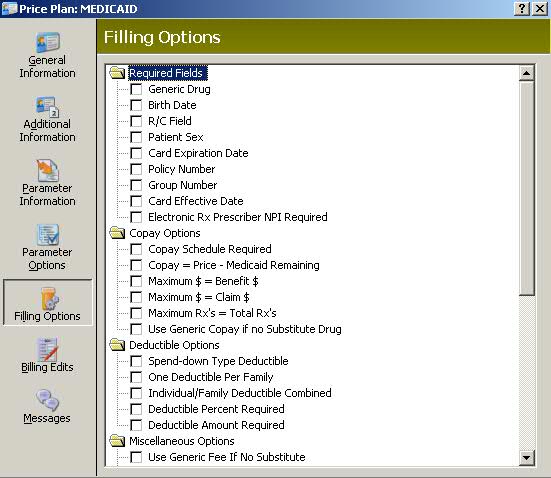Check Deductible Percent Required
The height and width of the screenshot is (478, 551).
point(136,409)
